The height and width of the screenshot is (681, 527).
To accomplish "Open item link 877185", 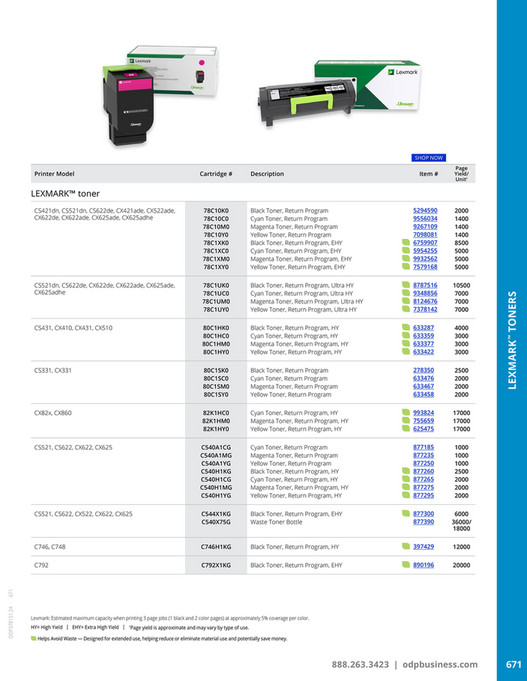I will pyautogui.click(x=423, y=447).
